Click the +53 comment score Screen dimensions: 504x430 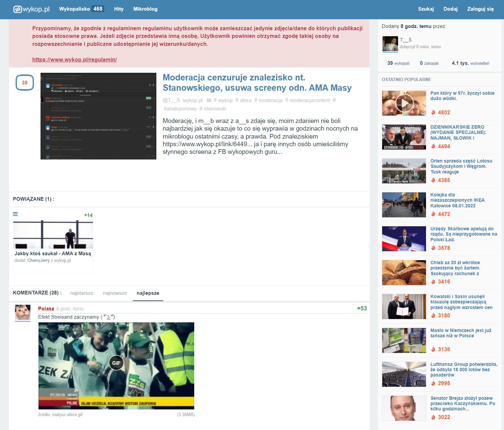362,308
